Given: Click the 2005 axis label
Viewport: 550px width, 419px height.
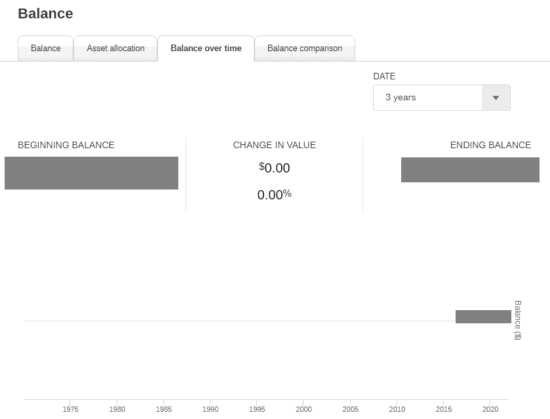Looking at the screenshot, I should [x=350, y=409].
